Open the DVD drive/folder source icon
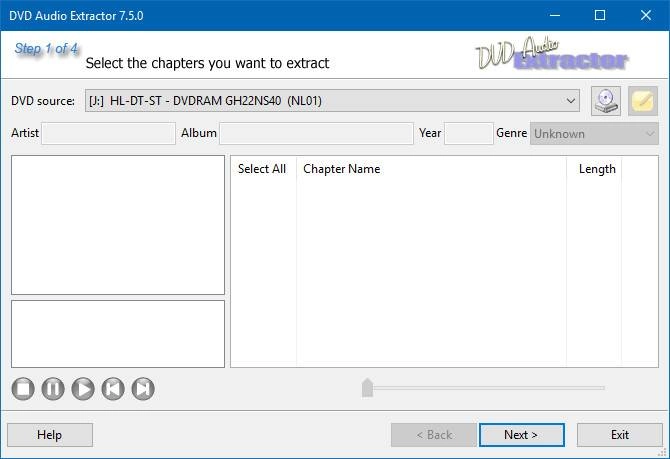This screenshot has height=459, width=670. point(606,101)
